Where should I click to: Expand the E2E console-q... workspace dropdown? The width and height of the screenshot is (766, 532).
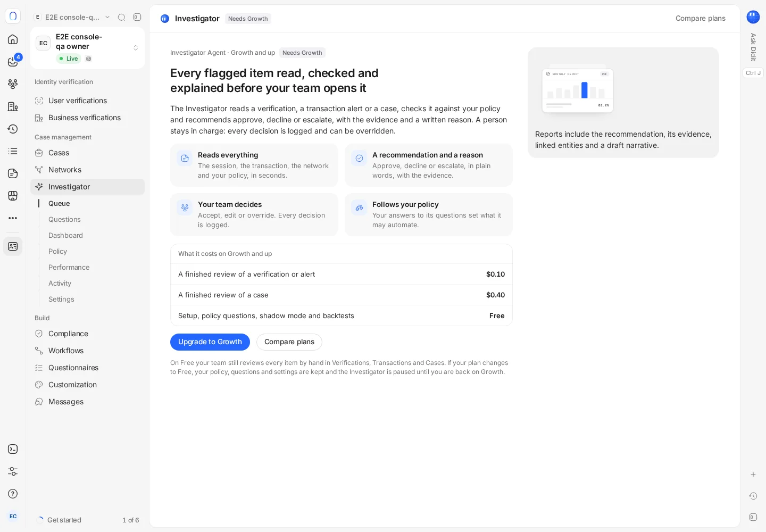point(72,17)
